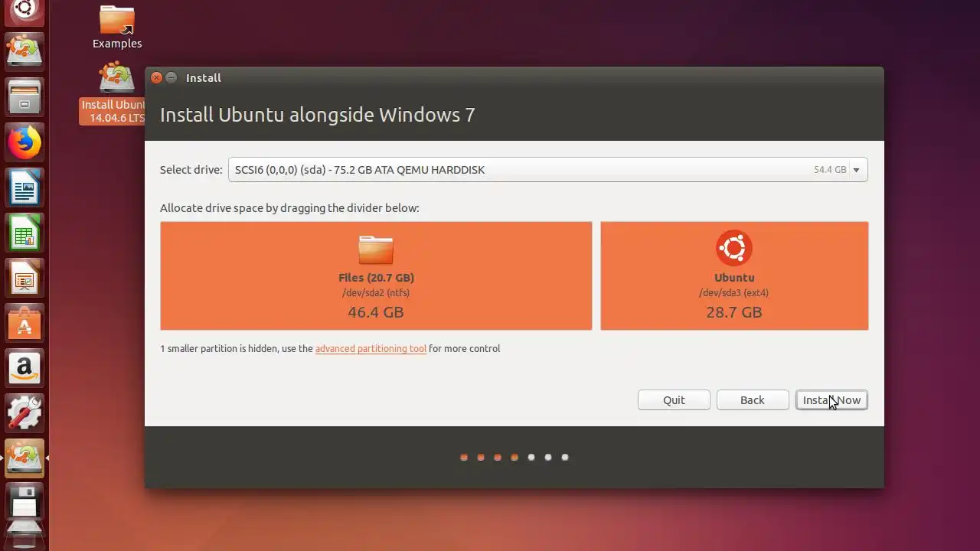Click the Ubuntu logo in partition panel
Image resolution: width=980 pixels, height=551 pixels.
[734, 248]
